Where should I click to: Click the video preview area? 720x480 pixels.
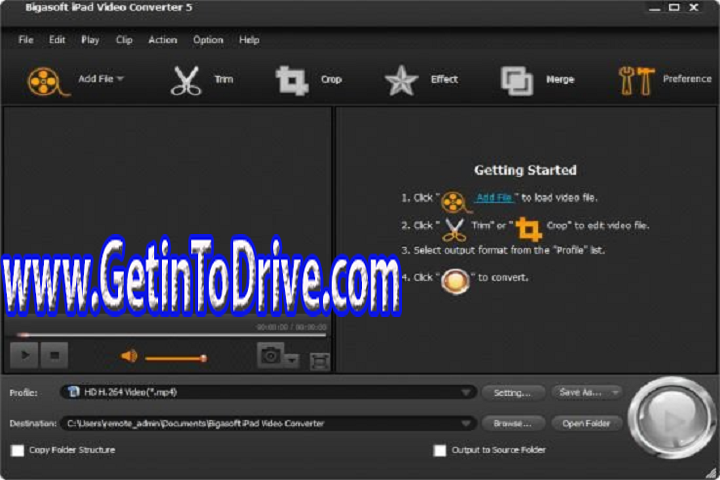click(167, 211)
